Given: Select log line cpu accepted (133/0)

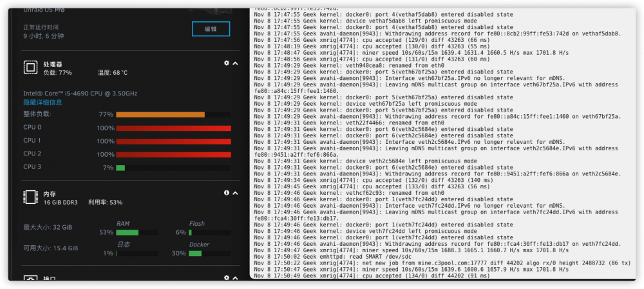Looking at the screenshot, I should [372, 186].
